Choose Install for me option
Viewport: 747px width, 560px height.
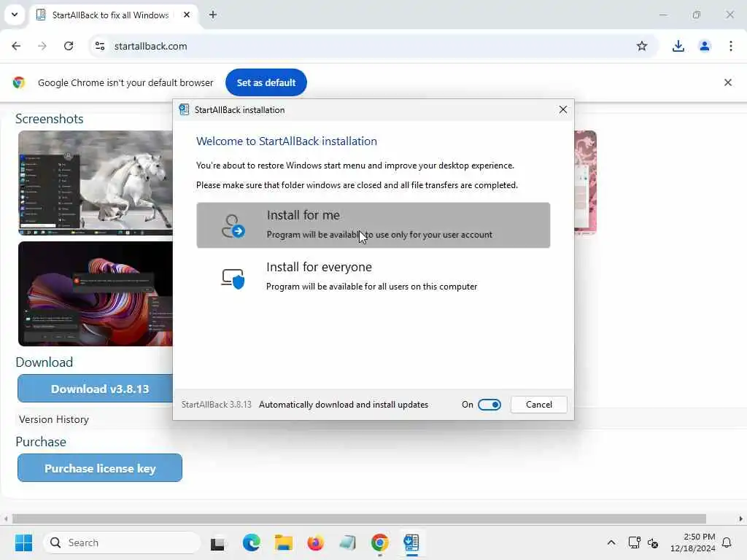[373, 225]
